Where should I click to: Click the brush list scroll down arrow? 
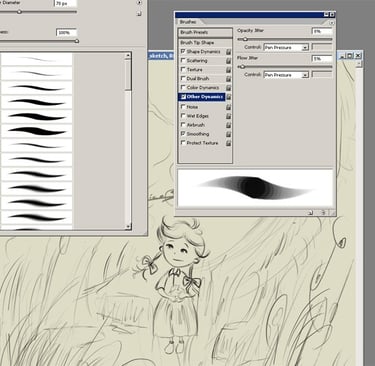128,227
